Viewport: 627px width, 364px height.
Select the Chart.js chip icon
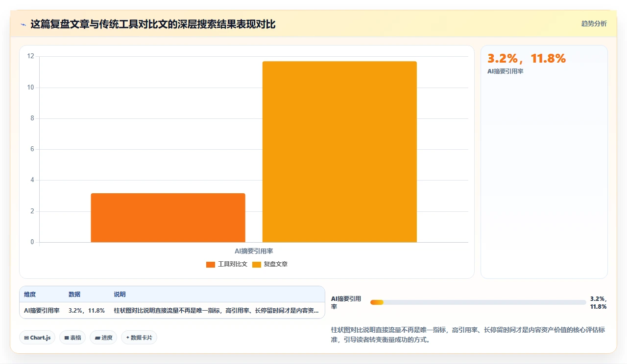click(x=26, y=338)
